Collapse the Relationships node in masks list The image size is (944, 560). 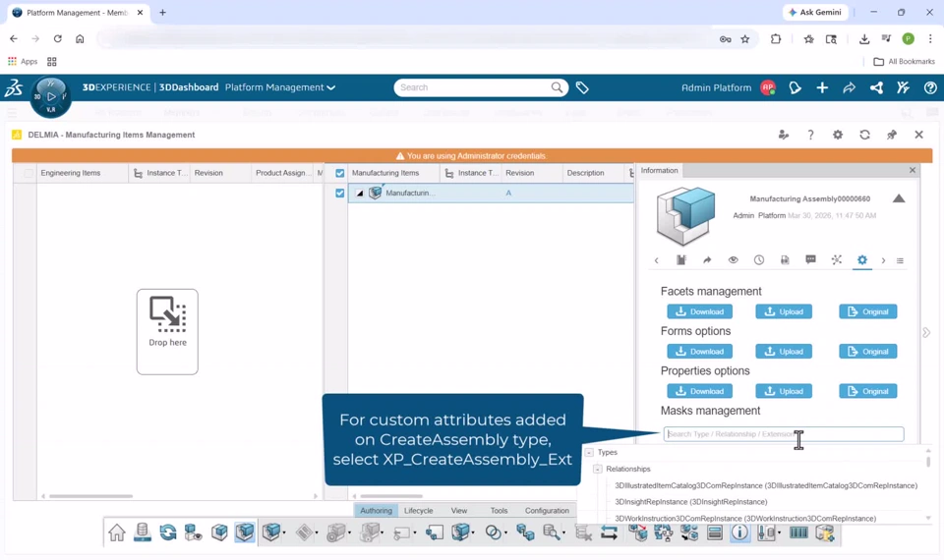pyautogui.click(x=597, y=469)
